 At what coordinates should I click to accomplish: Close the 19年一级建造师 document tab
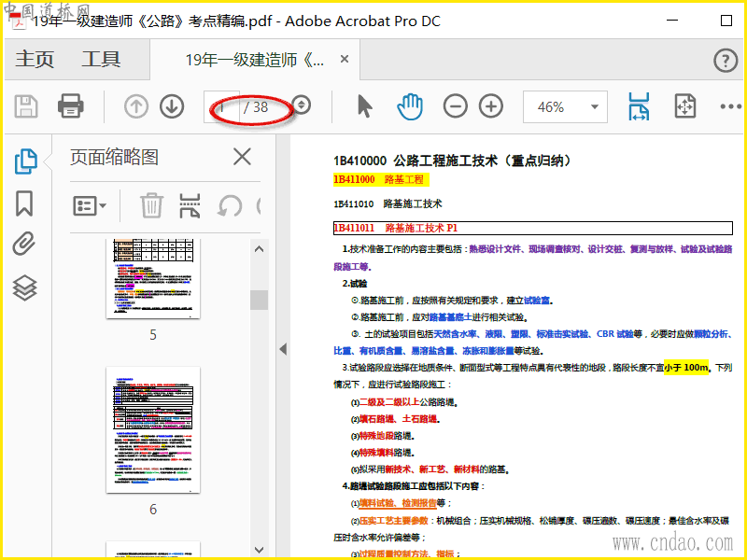[345, 59]
